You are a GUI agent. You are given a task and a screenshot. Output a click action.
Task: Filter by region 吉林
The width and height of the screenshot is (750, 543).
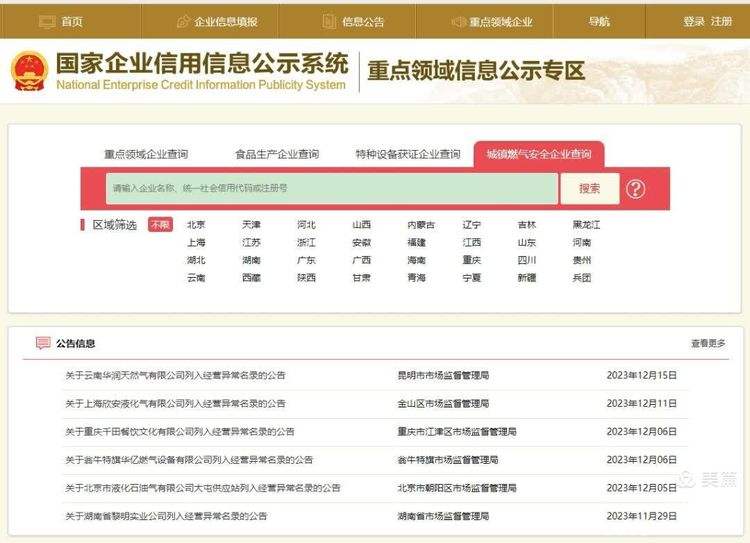(527, 224)
